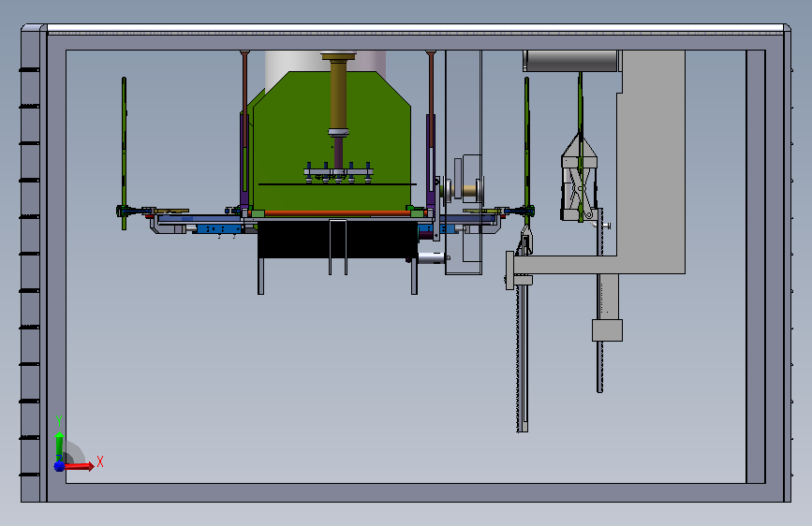Screen dimensions: 812x526
Task: Select the transparent vertical panel right of the hood
Action: click(x=464, y=162)
